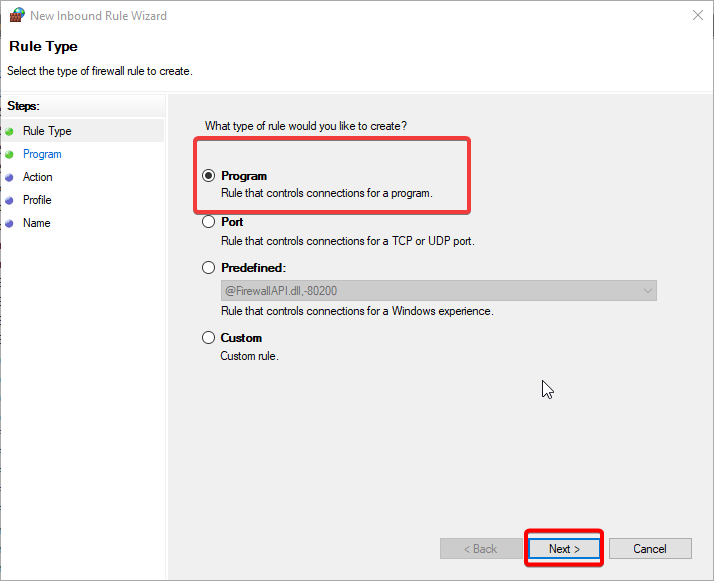Viewport: 714px width, 581px height.
Task: Click the < Back button
Action: [481, 549]
